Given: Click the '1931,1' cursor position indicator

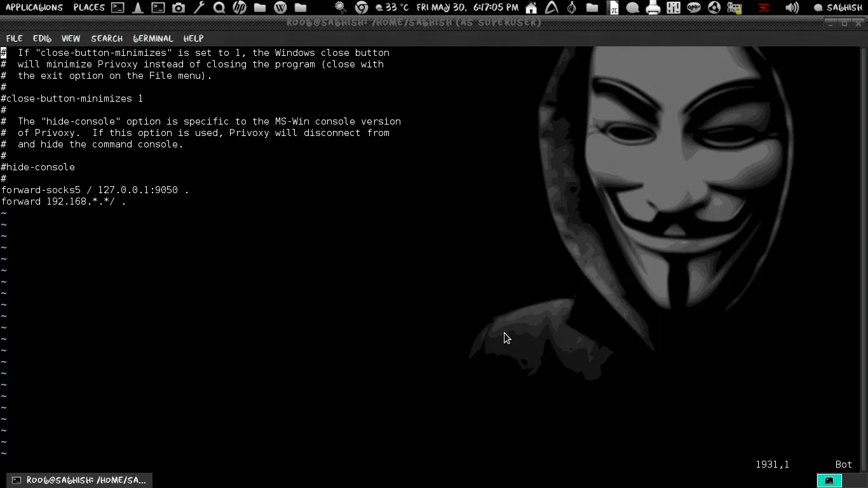Looking at the screenshot, I should pyautogui.click(x=772, y=464).
